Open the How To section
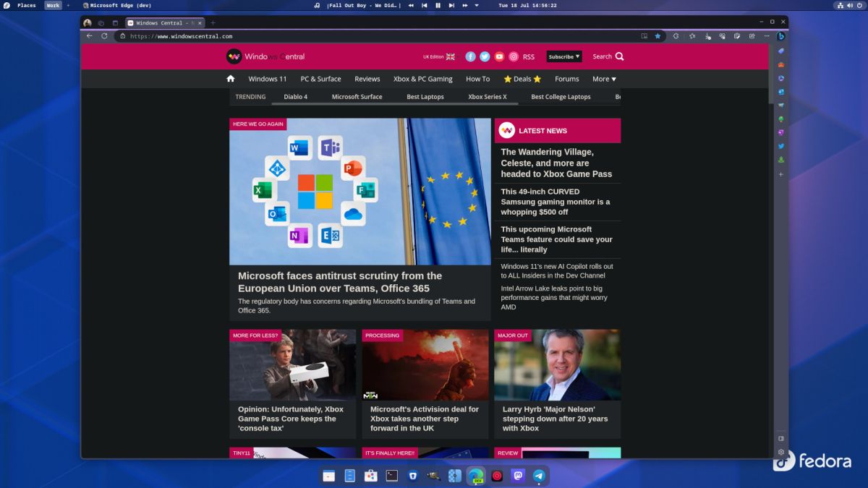The width and height of the screenshot is (868, 488). tap(477, 79)
